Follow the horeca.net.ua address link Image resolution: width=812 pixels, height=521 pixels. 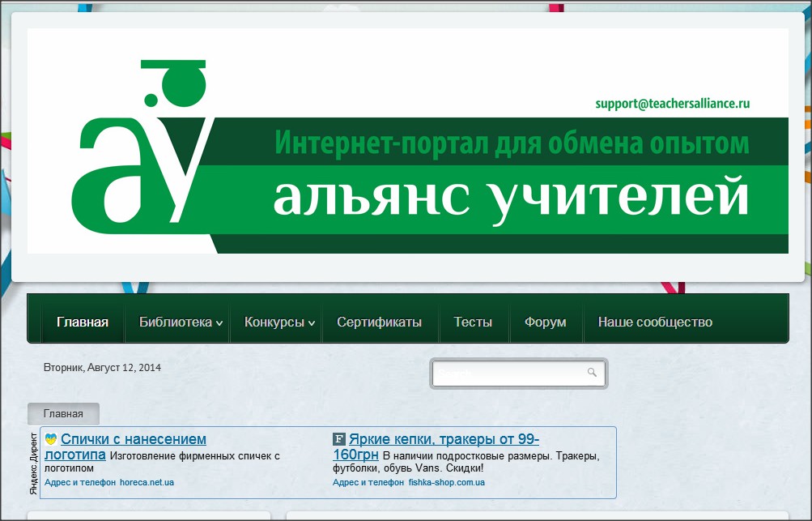click(x=147, y=482)
